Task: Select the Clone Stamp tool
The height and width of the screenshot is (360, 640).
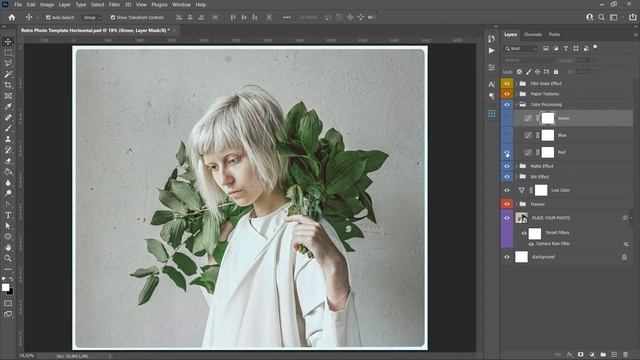Action: click(x=8, y=139)
